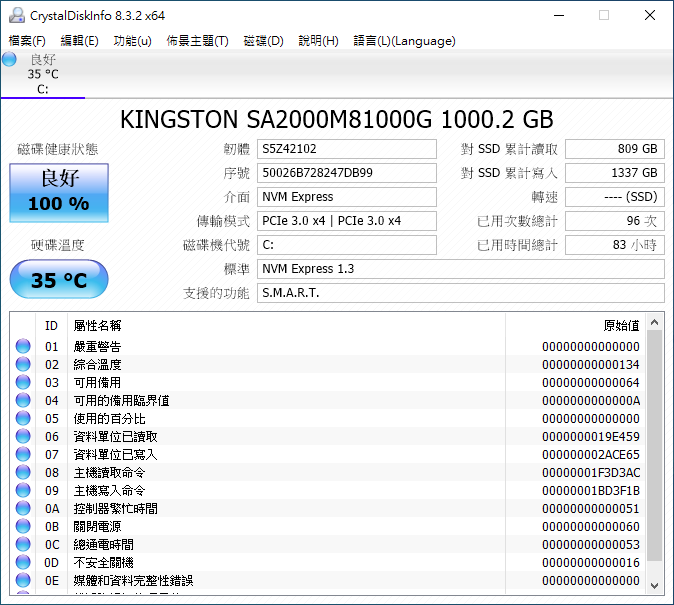Screen dimensions: 674x605
Task: Click the status orb for attribute 0A 控制器繁忙時間
Action: [23, 509]
